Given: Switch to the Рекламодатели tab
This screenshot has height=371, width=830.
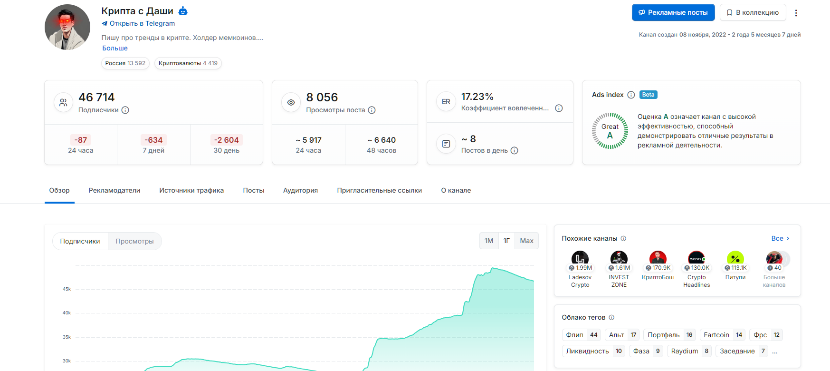Looking at the screenshot, I should [x=114, y=191].
